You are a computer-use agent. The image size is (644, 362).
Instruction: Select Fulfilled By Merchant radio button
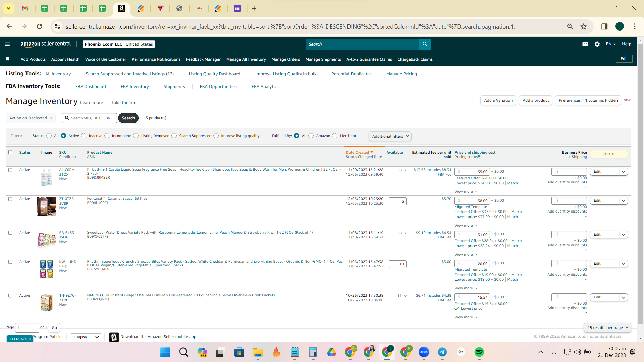click(x=335, y=136)
